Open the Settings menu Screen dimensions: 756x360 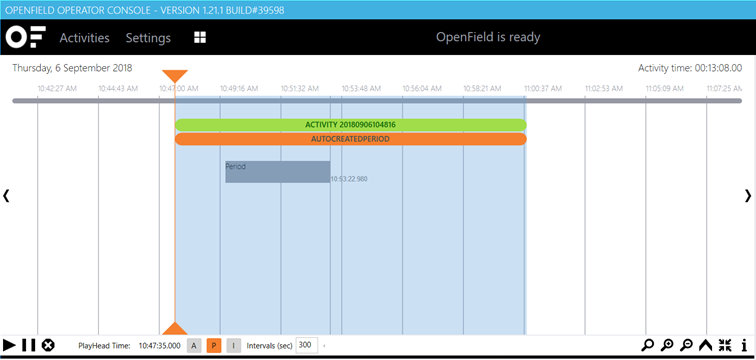[148, 38]
